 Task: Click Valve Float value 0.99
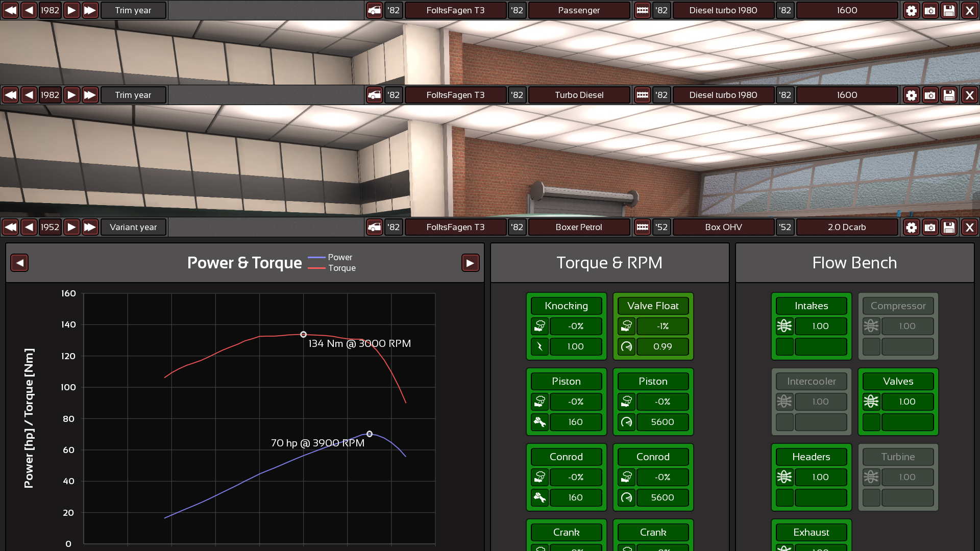click(x=663, y=346)
